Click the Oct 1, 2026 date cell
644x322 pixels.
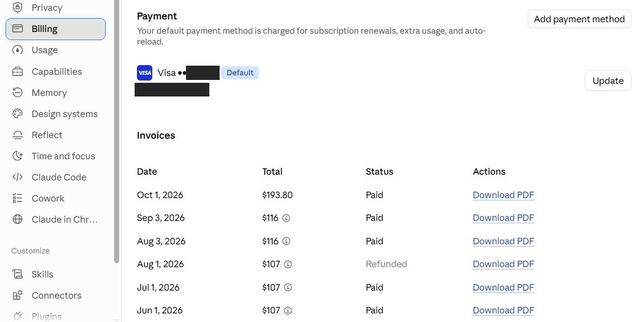160,195
